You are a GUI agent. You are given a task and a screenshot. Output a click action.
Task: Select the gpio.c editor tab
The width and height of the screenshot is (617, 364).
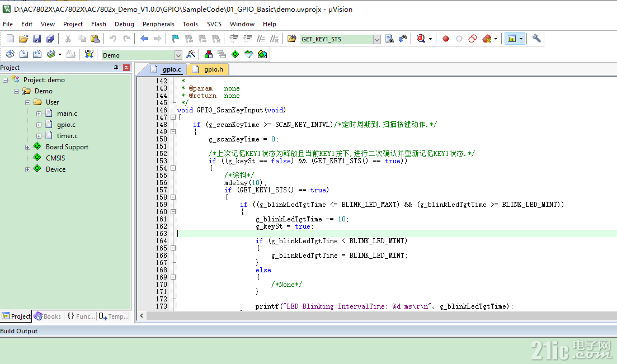pos(167,69)
